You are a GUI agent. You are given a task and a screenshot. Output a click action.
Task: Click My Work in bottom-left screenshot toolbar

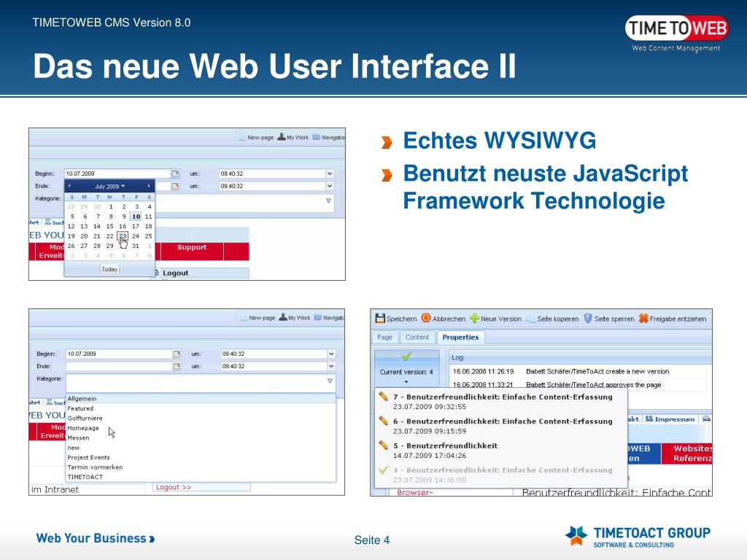[x=295, y=318]
